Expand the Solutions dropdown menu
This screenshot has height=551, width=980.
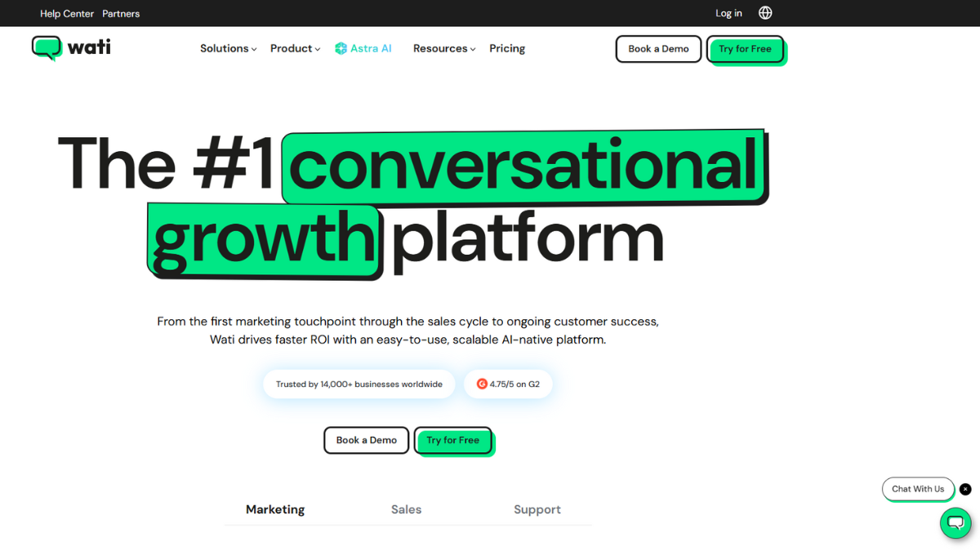228,49
